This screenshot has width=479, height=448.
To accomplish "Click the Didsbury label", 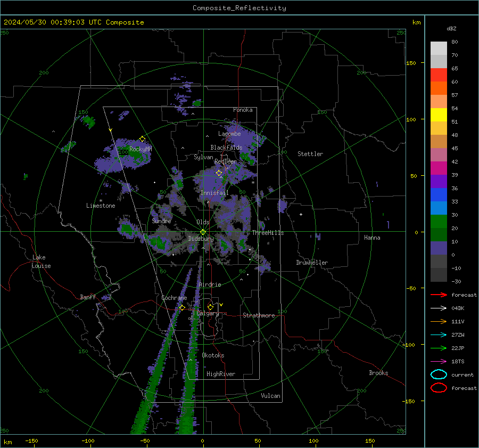I will click(x=201, y=239).
